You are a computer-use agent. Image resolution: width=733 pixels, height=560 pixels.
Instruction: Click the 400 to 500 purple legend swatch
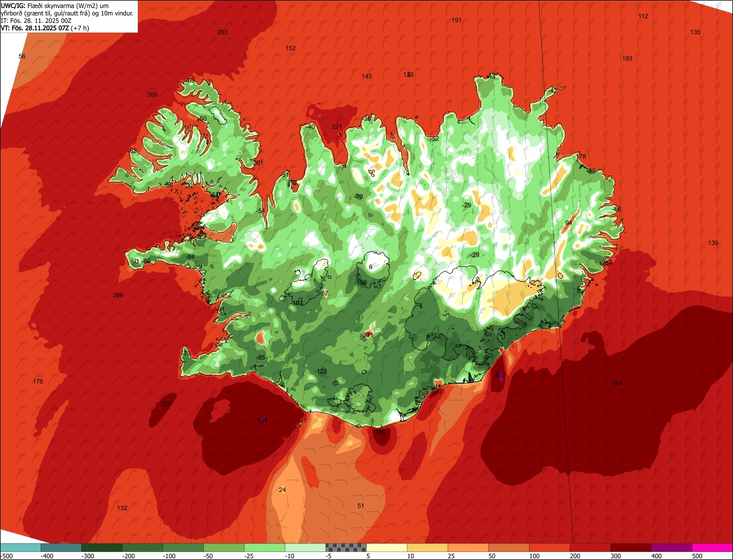pos(672,547)
